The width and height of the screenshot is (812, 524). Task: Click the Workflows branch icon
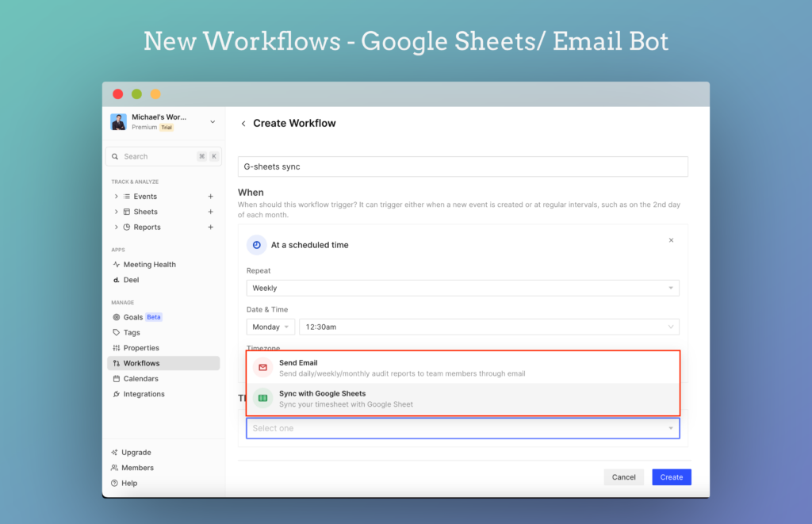coord(116,363)
